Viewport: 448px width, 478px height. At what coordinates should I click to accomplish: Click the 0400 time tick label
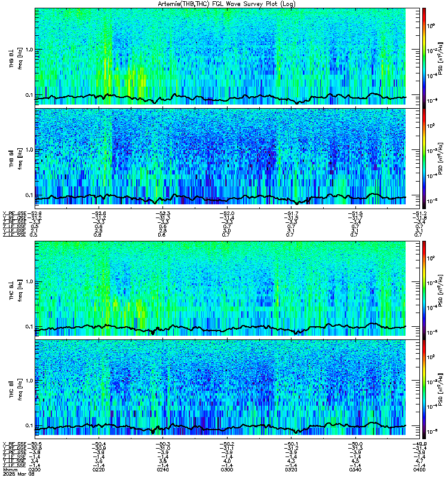(420, 470)
